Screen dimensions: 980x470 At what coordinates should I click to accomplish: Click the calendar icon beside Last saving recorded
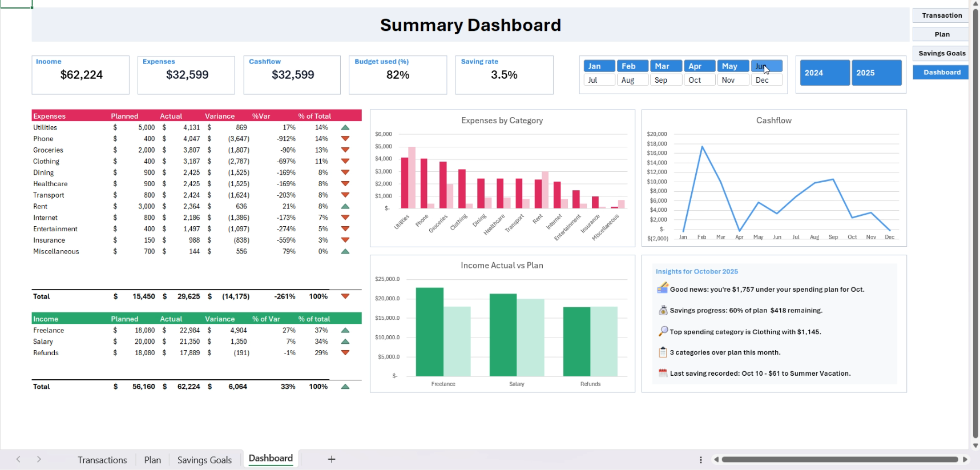coord(663,373)
